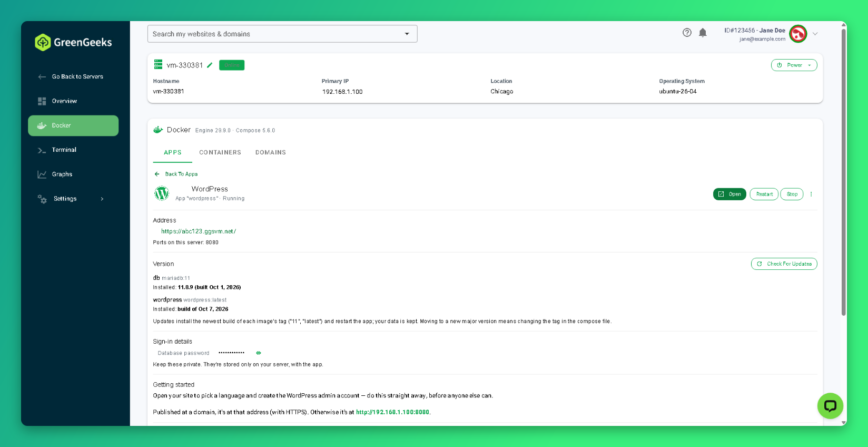
Task: Click the Jane Doe profile avatar
Action: [x=798, y=34]
